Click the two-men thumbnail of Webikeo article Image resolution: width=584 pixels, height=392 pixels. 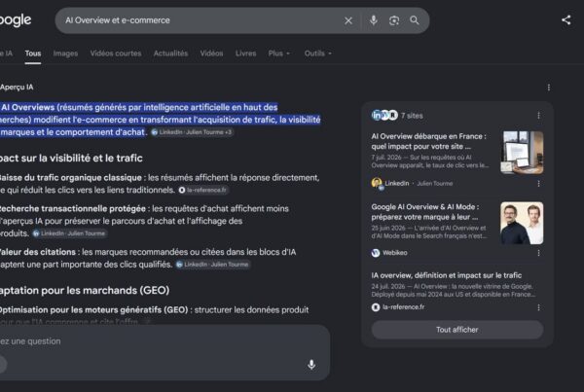pos(522,223)
